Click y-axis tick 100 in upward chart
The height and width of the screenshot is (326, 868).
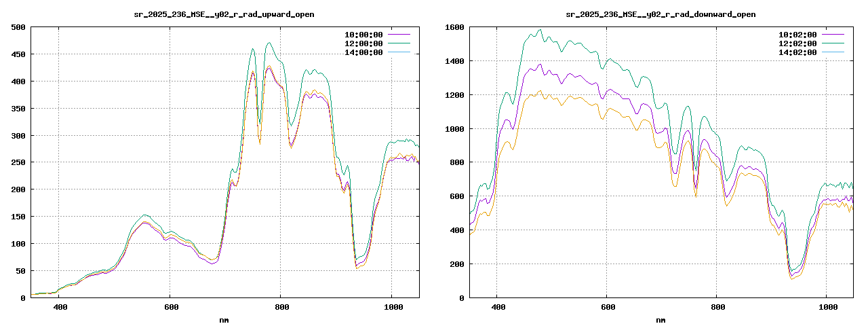click(x=18, y=244)
